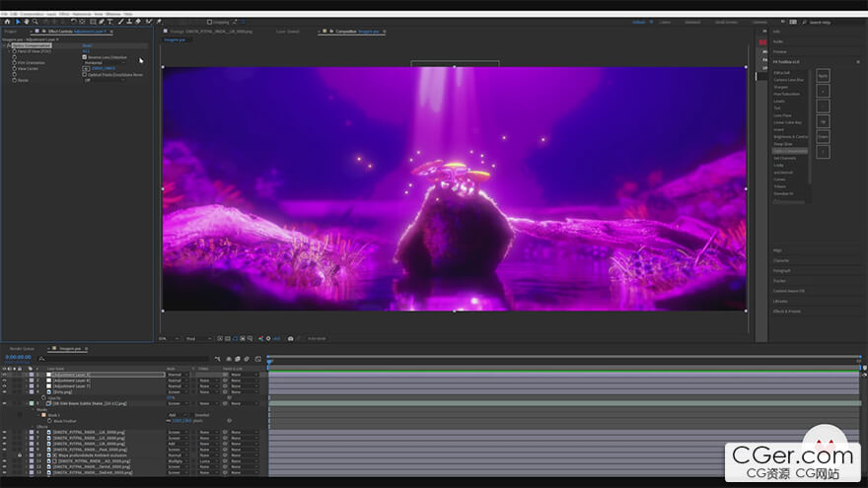Select the Eraser tool
This screenshot has height=488, width=868.
click(x=138, y=22)
